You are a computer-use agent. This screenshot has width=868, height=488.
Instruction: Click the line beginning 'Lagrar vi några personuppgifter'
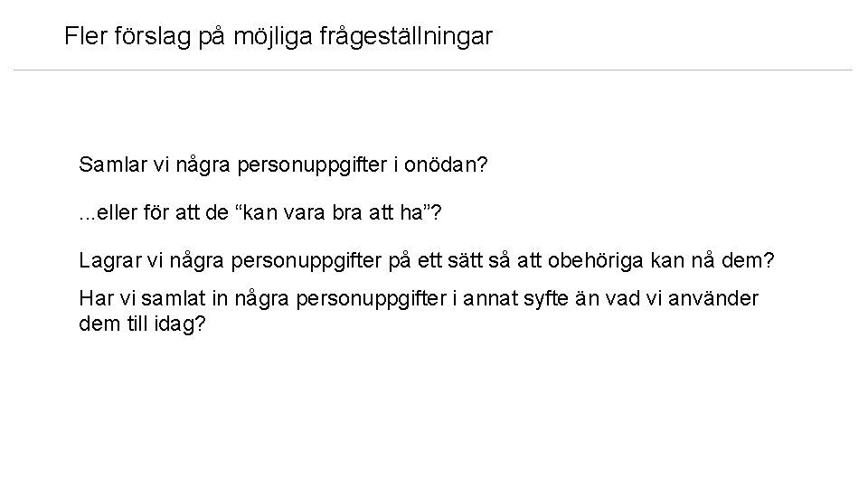(426, 261)
